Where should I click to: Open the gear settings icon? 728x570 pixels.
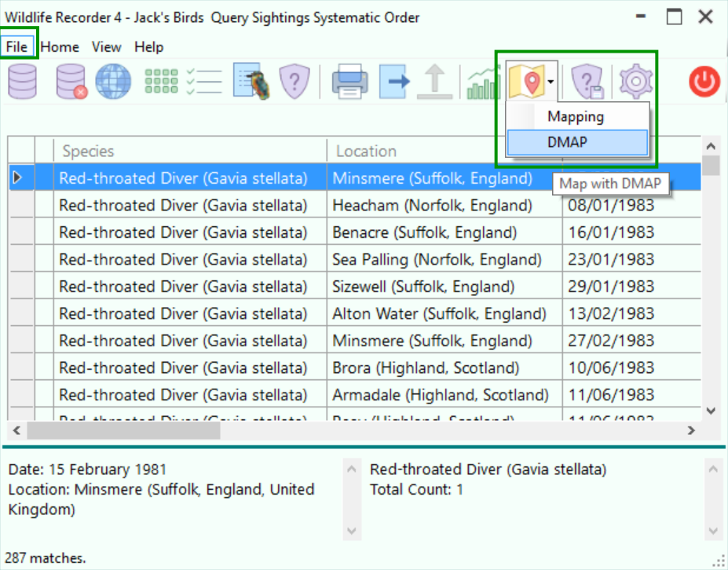[636, 82]
